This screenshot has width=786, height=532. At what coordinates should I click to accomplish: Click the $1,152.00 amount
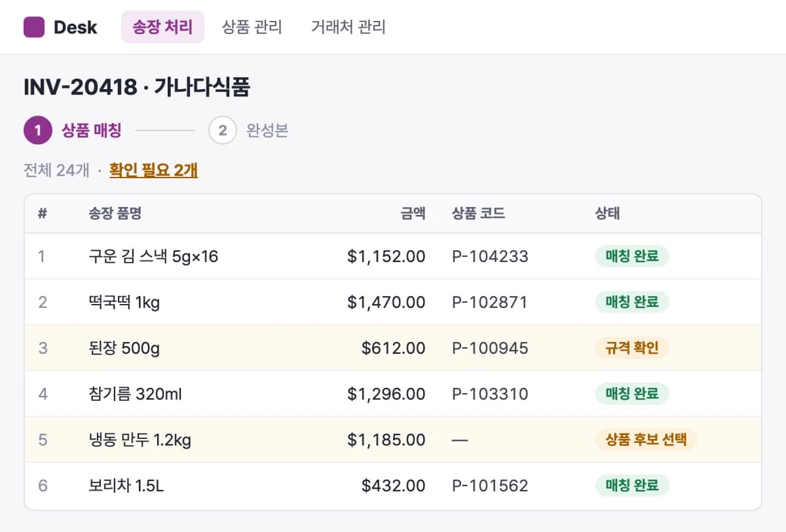pos(386,256)
